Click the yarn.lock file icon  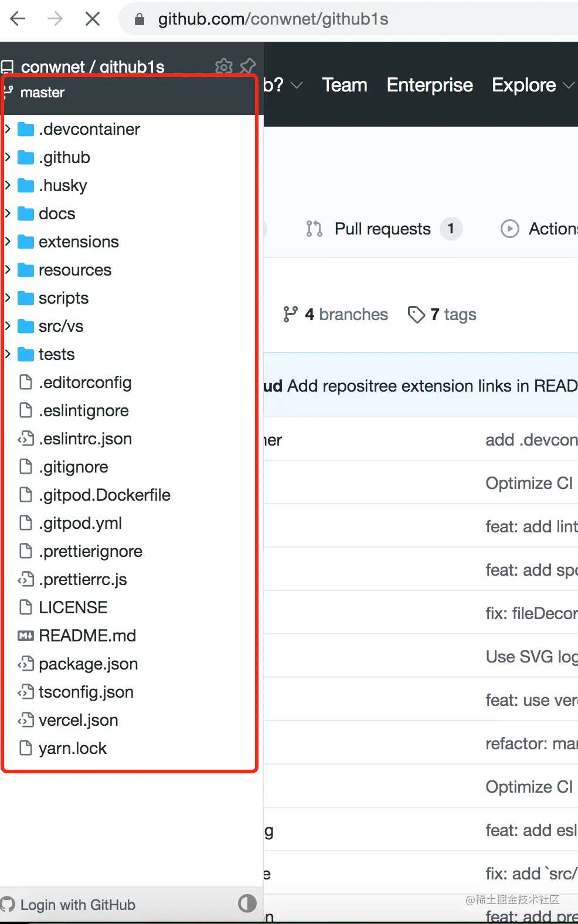pyautogui.click(x=26, y=748)
